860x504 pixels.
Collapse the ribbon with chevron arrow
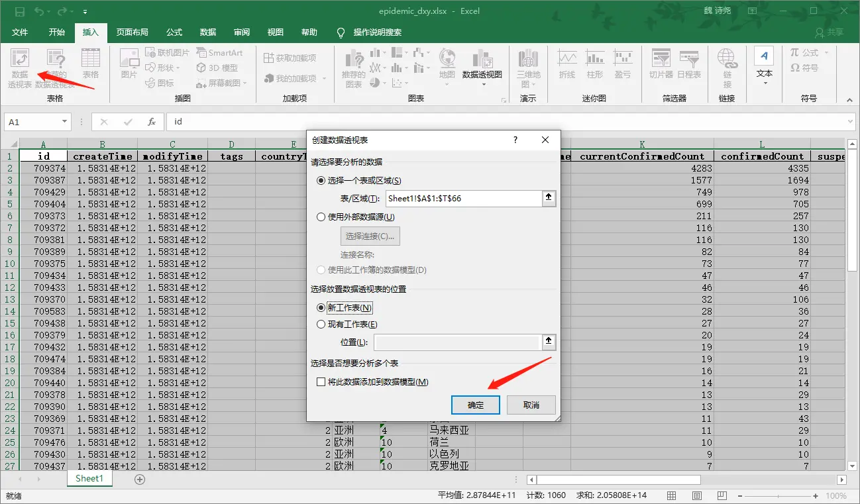click(x=850, y=99)
